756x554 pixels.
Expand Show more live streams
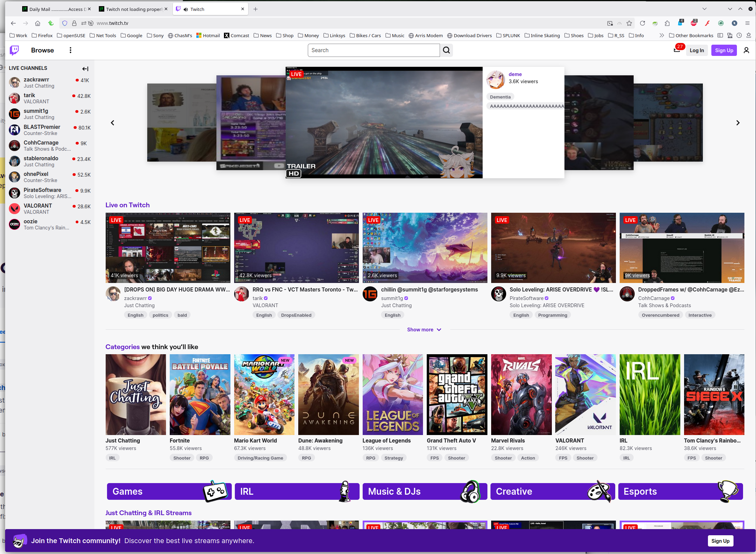click(x=424, y=330)
